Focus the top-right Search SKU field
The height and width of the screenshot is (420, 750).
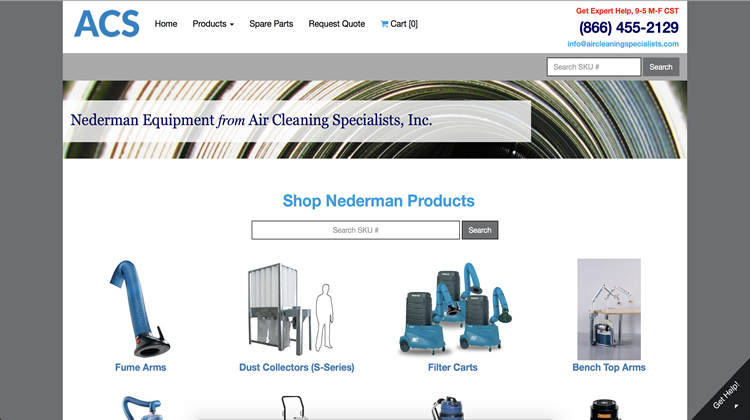pyautogui.click(x=594, y=67)
